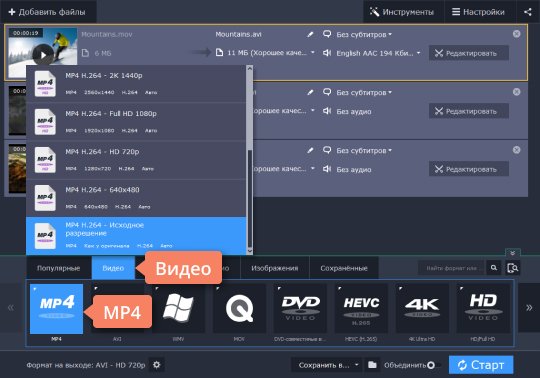Choose the MP4 H.264 - 640x480 preset

tap(136, 198)
